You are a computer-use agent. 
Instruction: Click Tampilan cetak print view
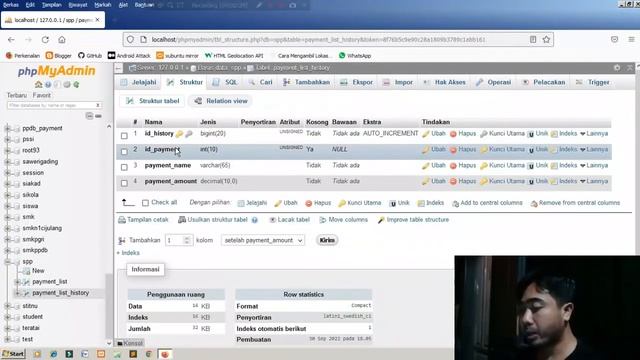click(143, 220)
